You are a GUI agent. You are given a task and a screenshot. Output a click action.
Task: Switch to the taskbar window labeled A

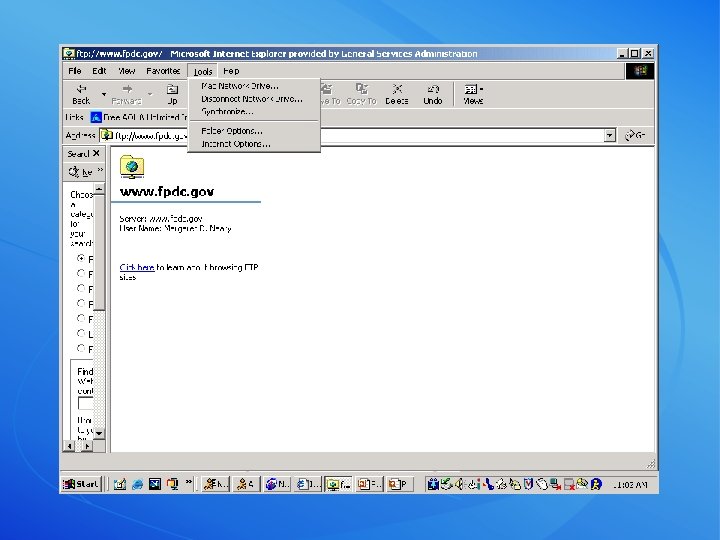click(247, 484)
